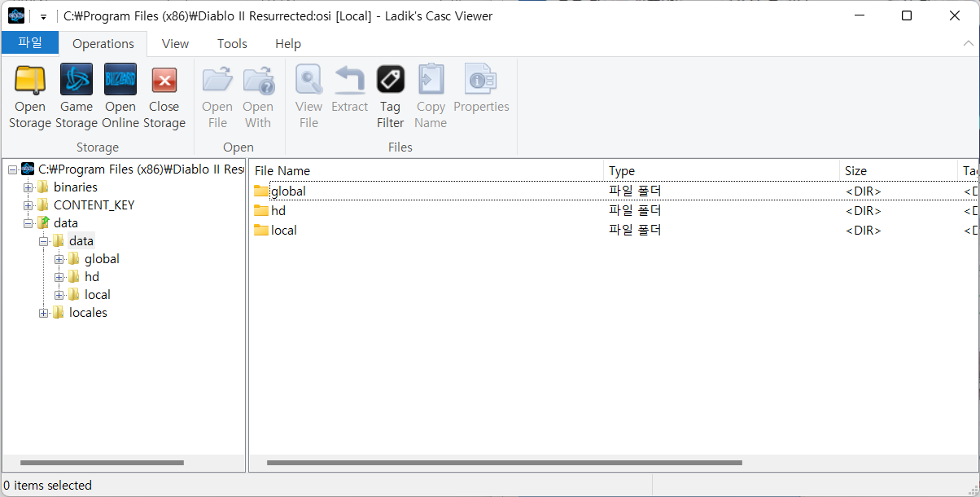Sort by the Type column header
980x497 pixels.
coord(722,170)
